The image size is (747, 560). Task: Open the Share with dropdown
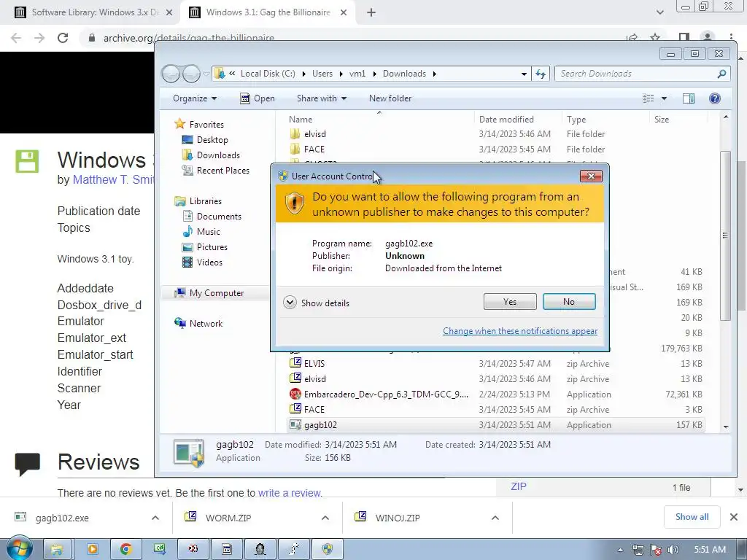pyautogui.click(x=322, y=98)
